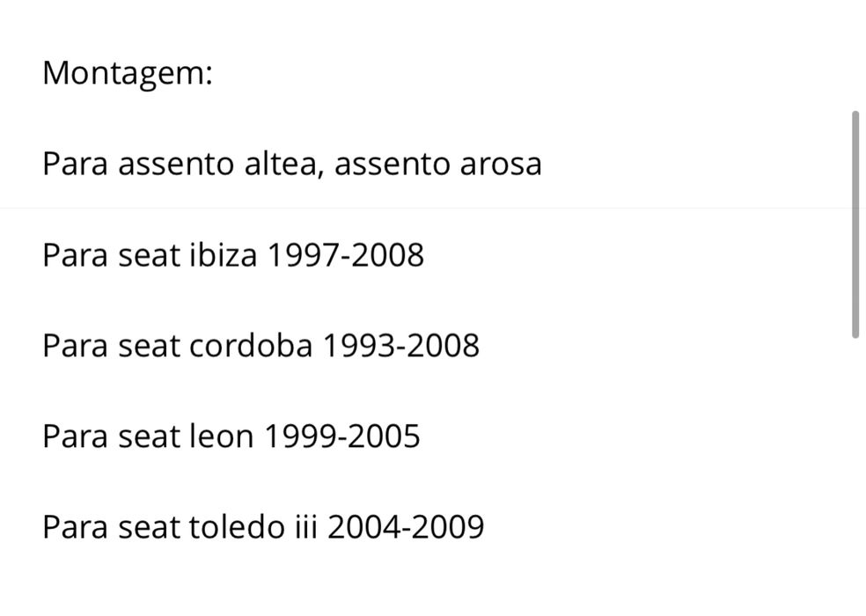Click the vertical scrollbar thumb
866x616 pixels.
[855, 224]
